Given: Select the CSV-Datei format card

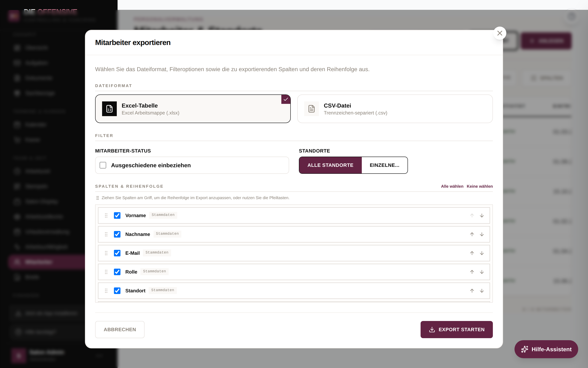Looking at the screenshot, I should pos(395,109).
